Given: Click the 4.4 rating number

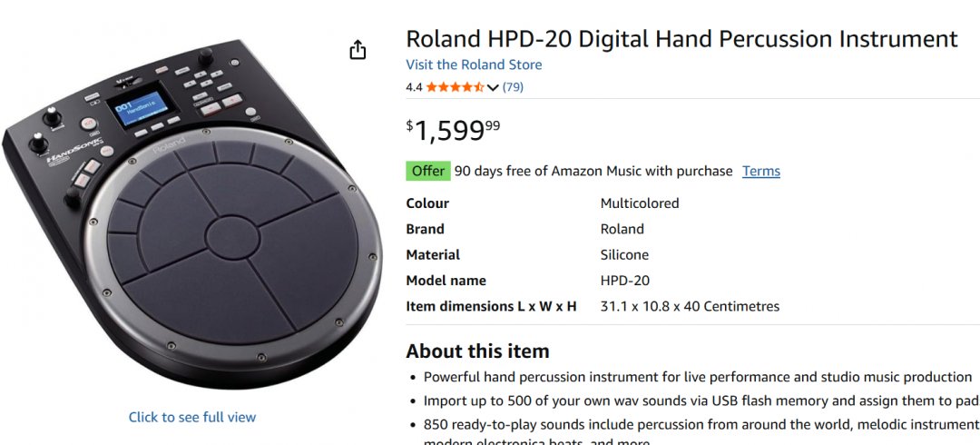Looking at the screenshot, I should coord(414,87).
